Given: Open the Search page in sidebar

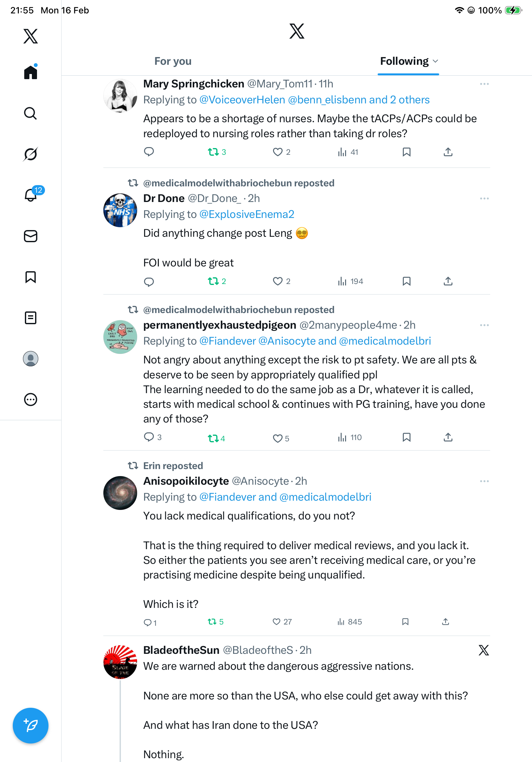Looking at the screenshot, I should (x=31, y=114).
